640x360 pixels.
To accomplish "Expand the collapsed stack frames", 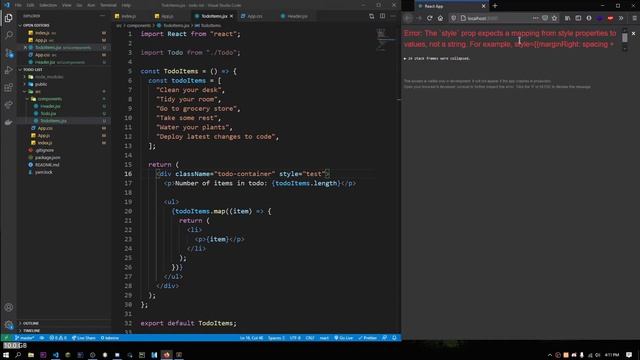I will [x=437, y=58].
